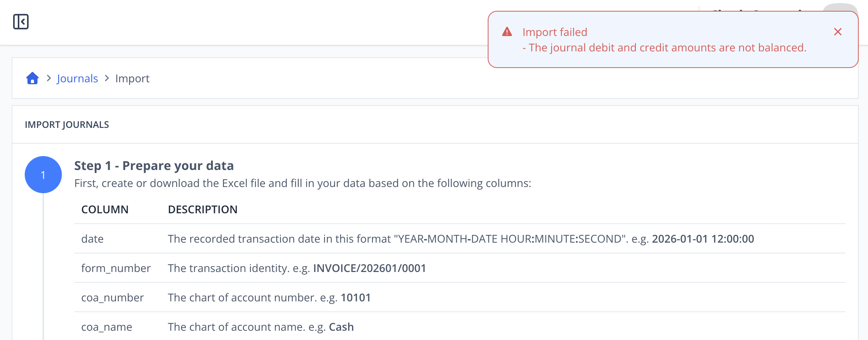
Task: Click the Import failed alert title
Action: (x=555, y=32)
